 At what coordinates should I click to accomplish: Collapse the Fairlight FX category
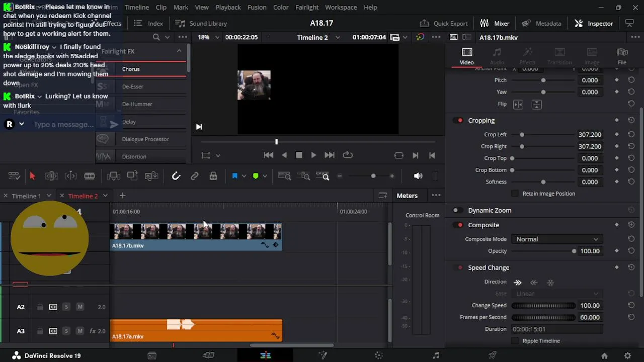(x=179, y=51)
